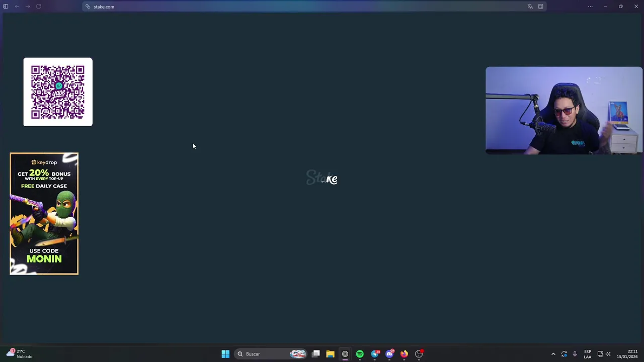
Task: Open Spotify from the taskbar
Action: (x=360, y=354)
